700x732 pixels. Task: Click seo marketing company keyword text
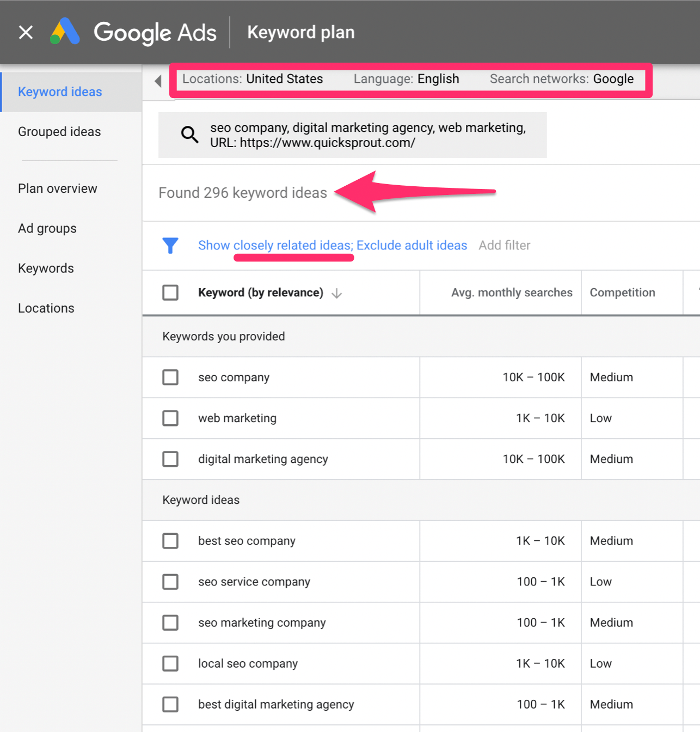tap(262, 623)
